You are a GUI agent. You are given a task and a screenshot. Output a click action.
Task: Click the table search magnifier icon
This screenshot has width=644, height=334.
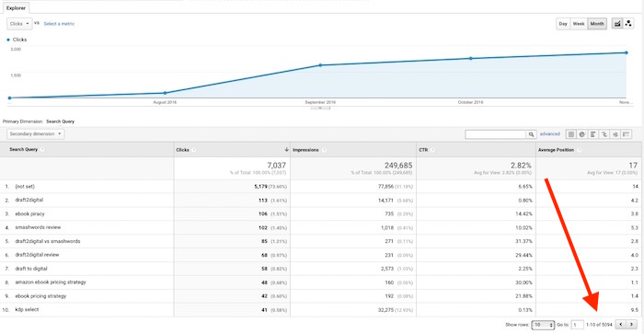tap(531, 134)
